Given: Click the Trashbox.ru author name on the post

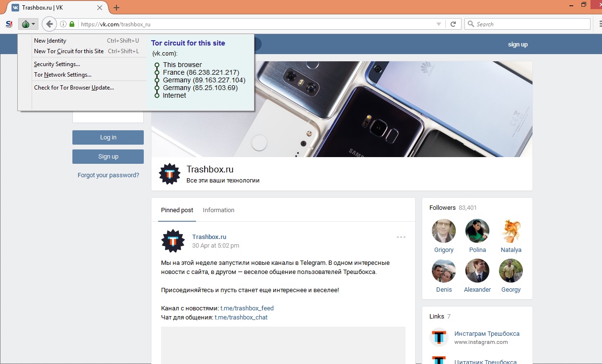Looking at the screenshot, I should click(209, 237).
